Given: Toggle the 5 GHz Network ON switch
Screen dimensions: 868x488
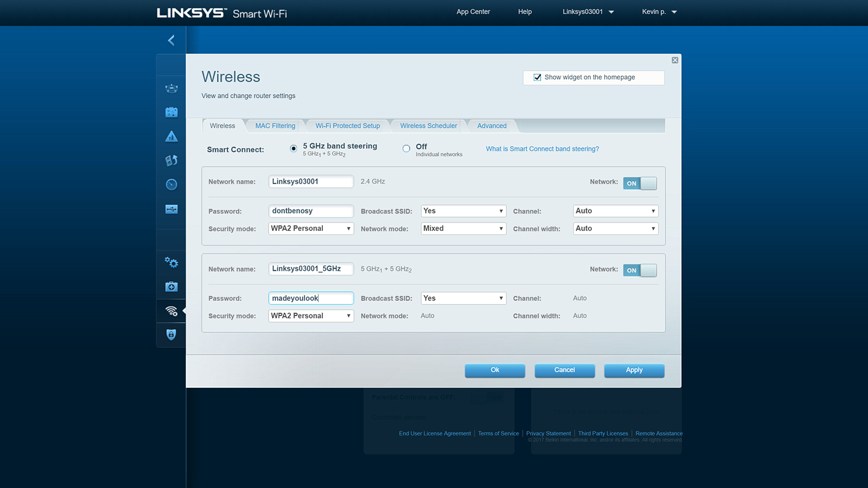Looking at the screenshot, I should tap(640, 270).
